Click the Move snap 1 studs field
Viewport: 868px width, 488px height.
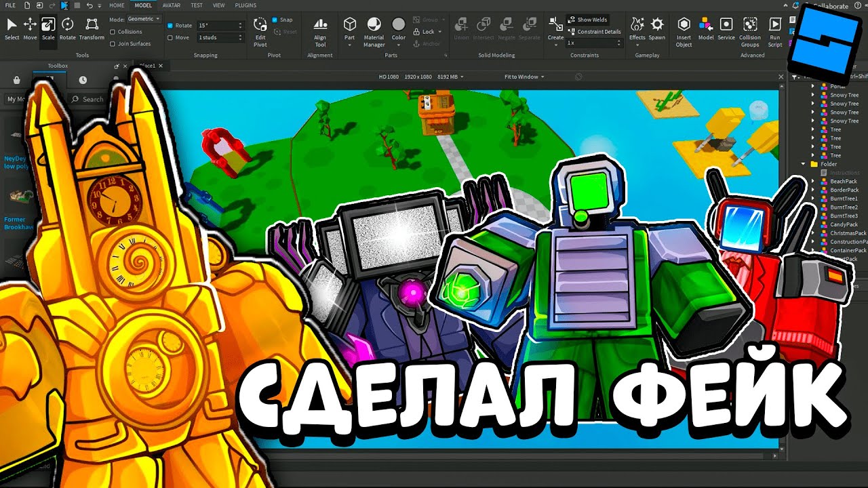click(x=220, y=37)
